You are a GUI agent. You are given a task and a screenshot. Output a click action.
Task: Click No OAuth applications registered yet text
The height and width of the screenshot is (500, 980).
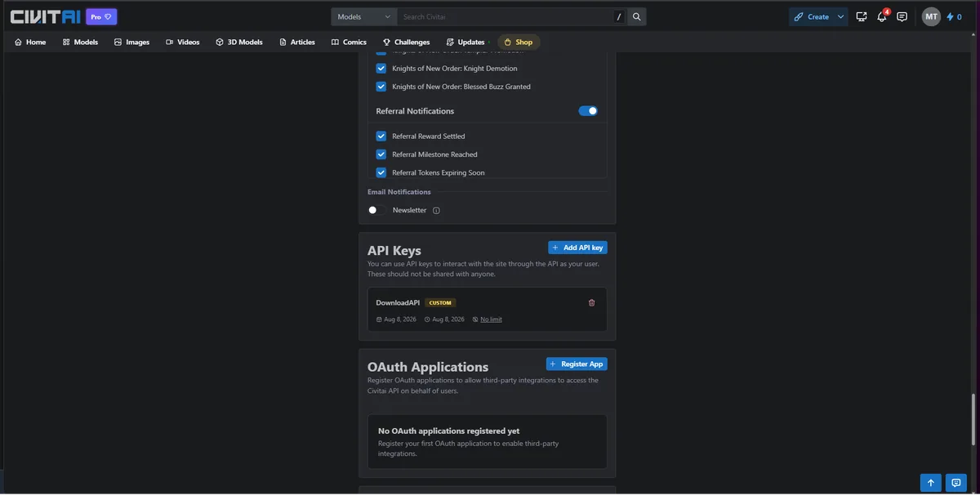click(x=448, y=431)
